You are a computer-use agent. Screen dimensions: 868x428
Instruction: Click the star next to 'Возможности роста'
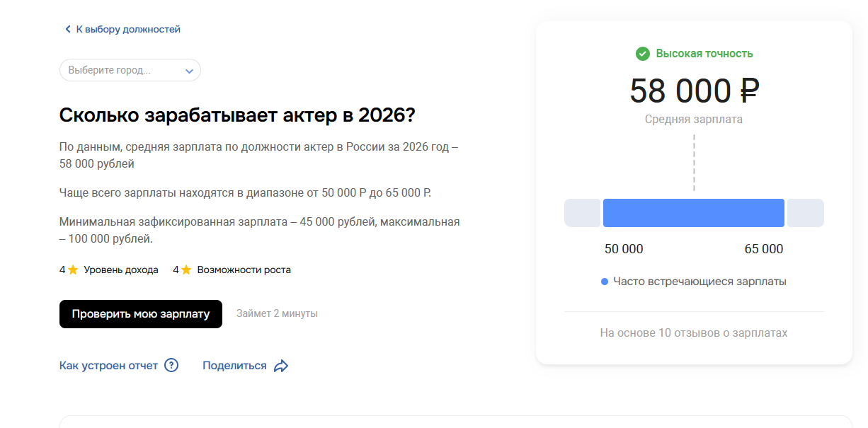point(186,270)
